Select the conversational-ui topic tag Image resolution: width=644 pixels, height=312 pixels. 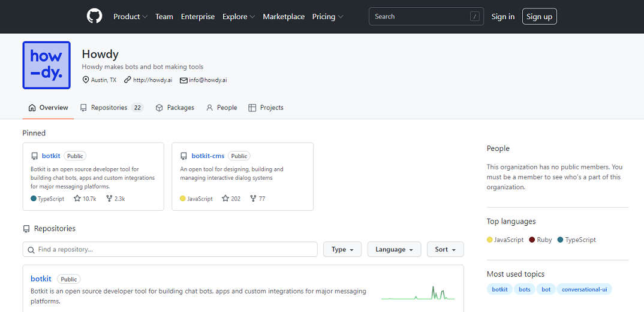click(x=585, y=289)
